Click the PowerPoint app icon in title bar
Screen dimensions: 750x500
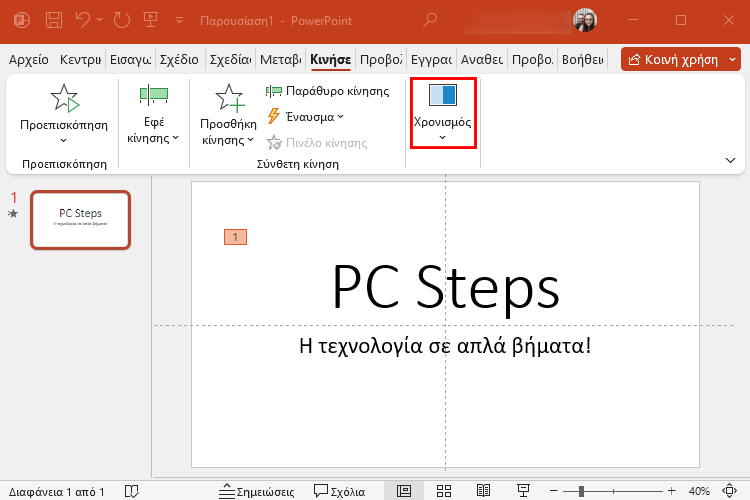pyautogui.click(x=22, y=20)
